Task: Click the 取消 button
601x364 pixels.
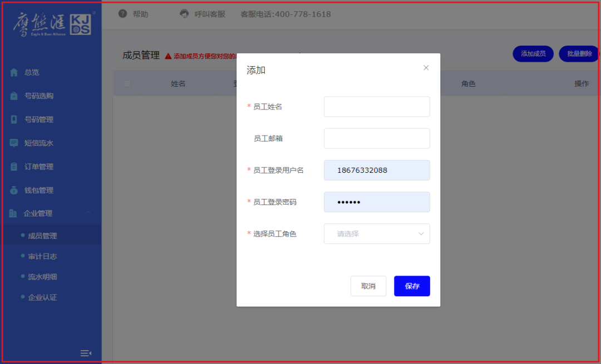Action: [x=368, y=286]
